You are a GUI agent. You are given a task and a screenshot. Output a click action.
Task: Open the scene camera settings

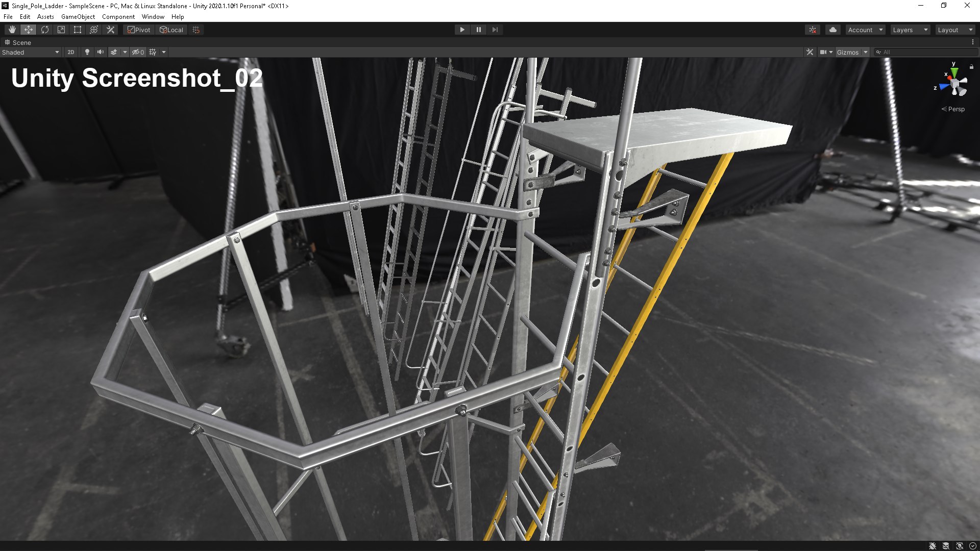tap(826, 52)
